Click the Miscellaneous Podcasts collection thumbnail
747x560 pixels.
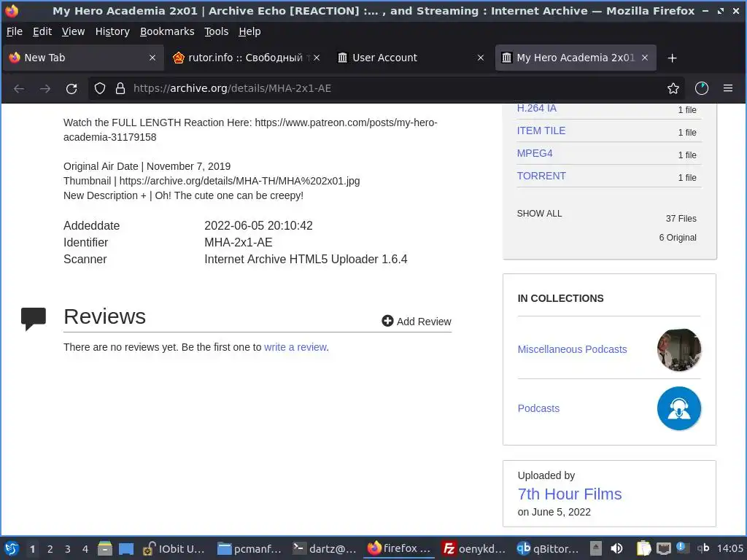point(679,349)
